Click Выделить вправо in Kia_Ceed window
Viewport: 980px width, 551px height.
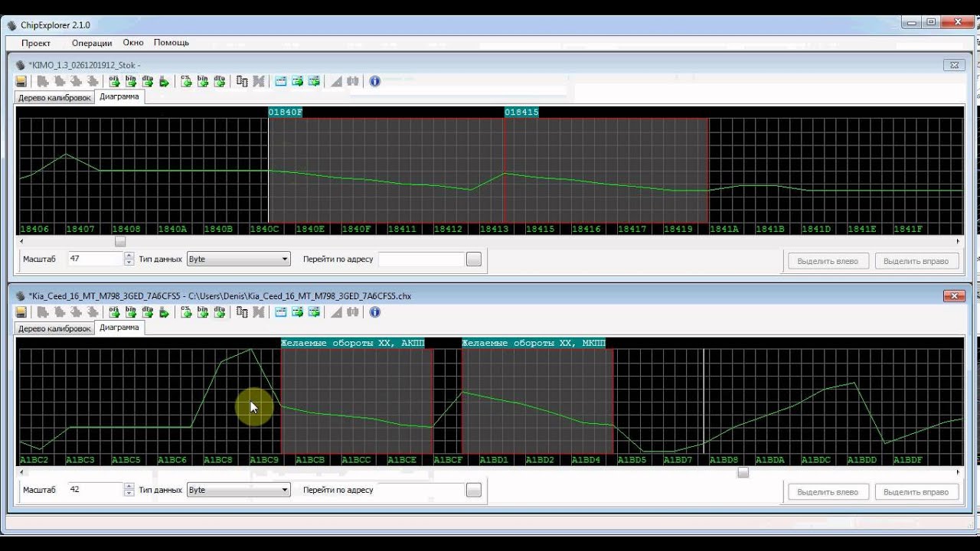click(916, 492)
